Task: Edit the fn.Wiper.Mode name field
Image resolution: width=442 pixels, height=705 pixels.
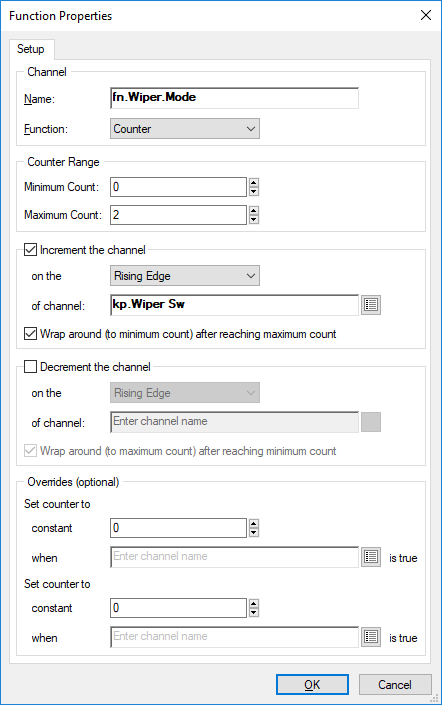Action: 234,98
